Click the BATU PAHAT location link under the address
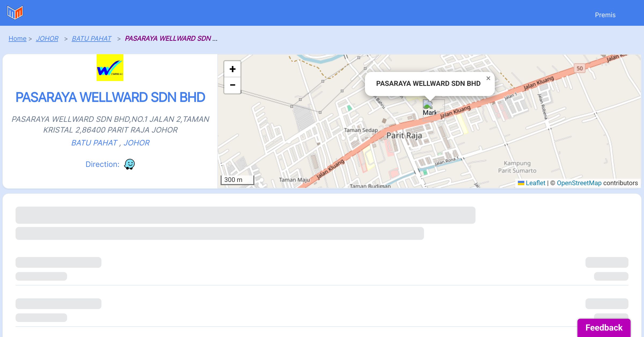This screenshot has height=337, width=644. pyautogui.click(x=94, y=143)
